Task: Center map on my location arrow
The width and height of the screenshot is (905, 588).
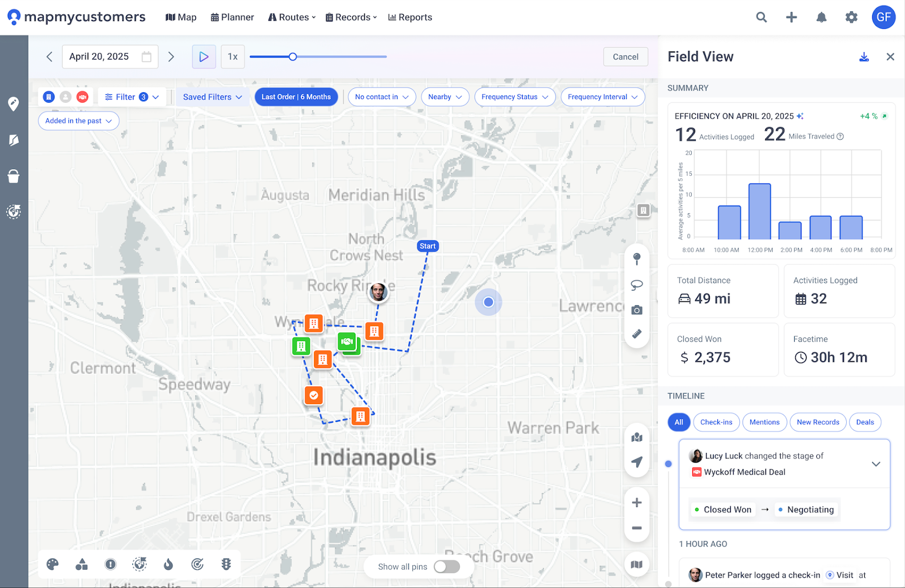Action: (637, 462)
